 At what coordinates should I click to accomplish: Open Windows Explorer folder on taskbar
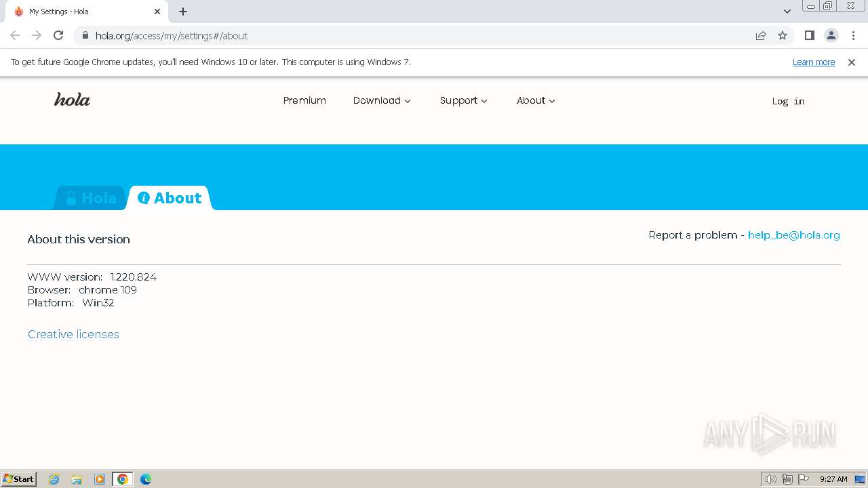point(77,479)
